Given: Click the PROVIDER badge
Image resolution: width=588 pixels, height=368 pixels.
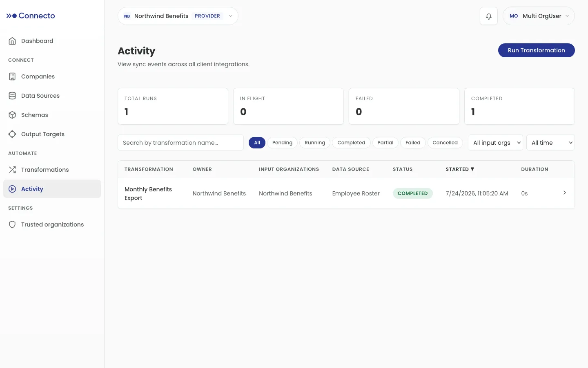Looking at the screenshot, I should [x=207, y=16].
